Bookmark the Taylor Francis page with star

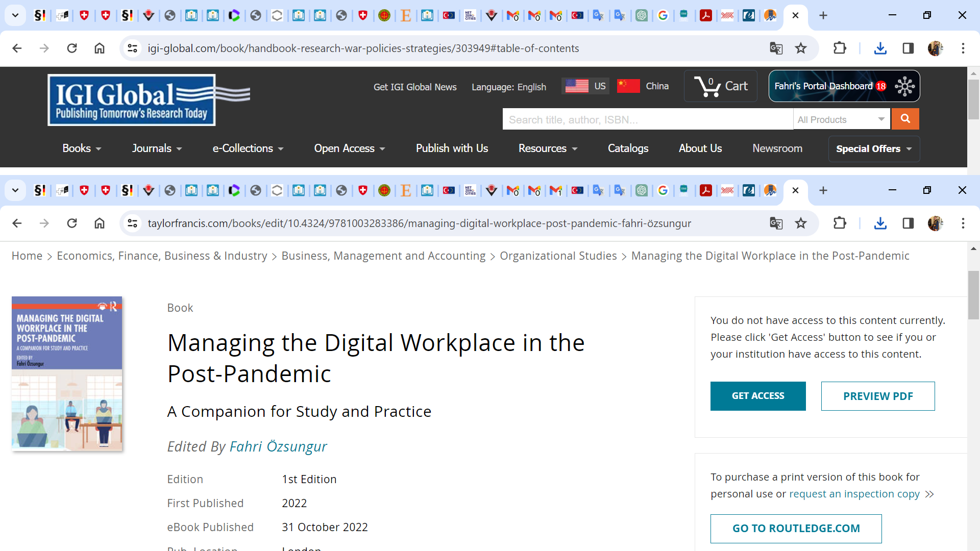(x=801, y=223)
